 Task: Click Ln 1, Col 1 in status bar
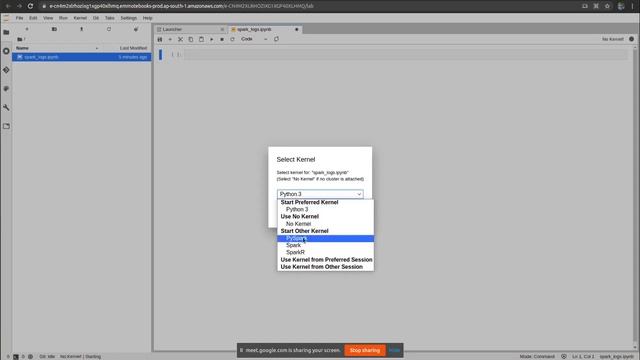tap(583, 357)
